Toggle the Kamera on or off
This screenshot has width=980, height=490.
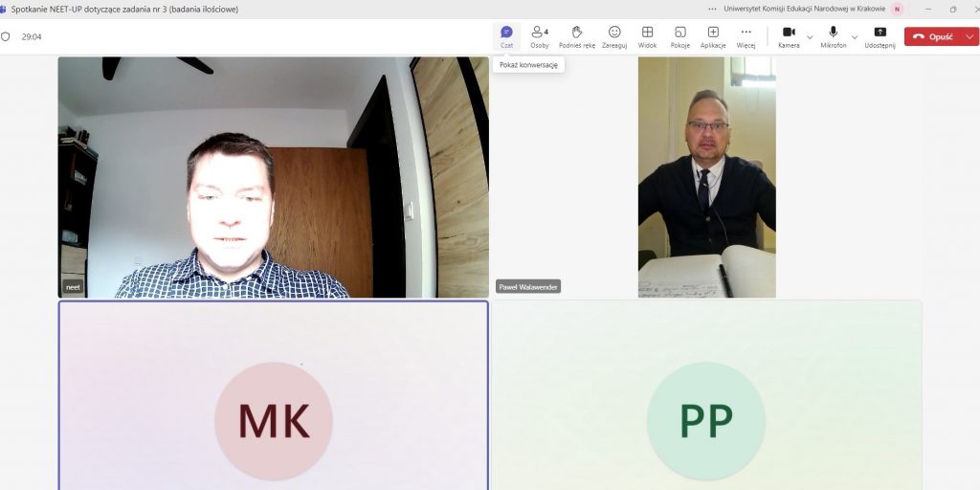789,36
